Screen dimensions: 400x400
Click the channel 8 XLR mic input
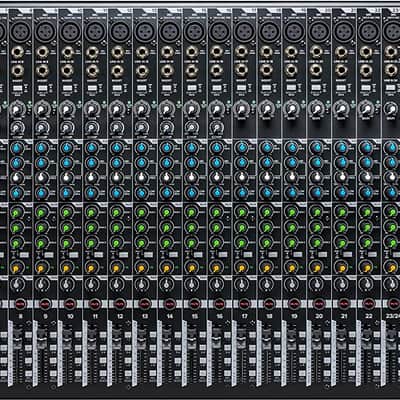pos(21,31)
